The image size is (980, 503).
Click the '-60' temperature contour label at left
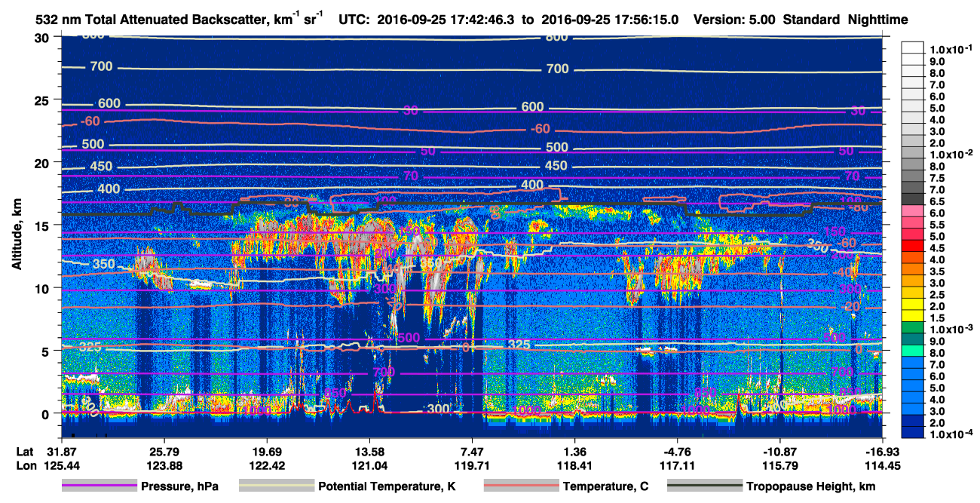pos(90,121)
